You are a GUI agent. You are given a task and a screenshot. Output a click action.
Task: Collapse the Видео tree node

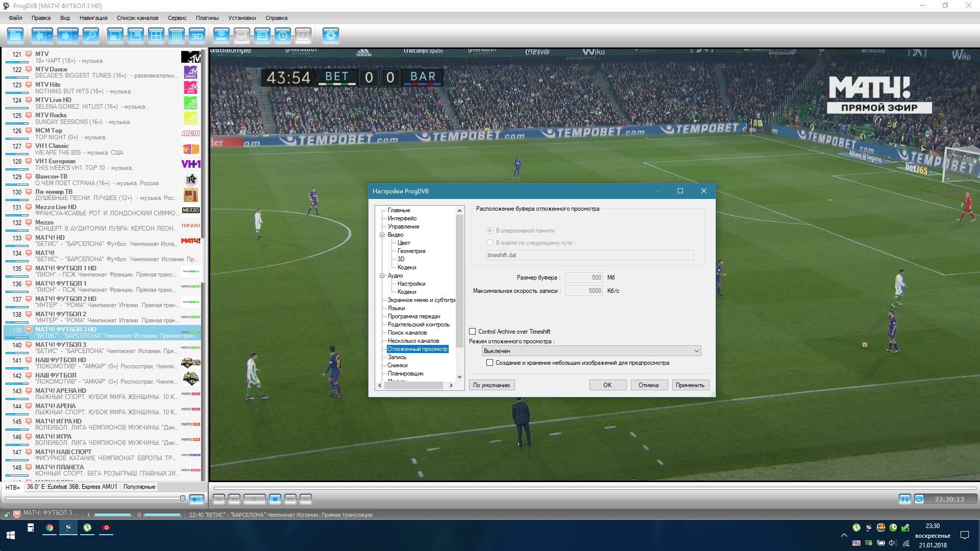(382, 235)
